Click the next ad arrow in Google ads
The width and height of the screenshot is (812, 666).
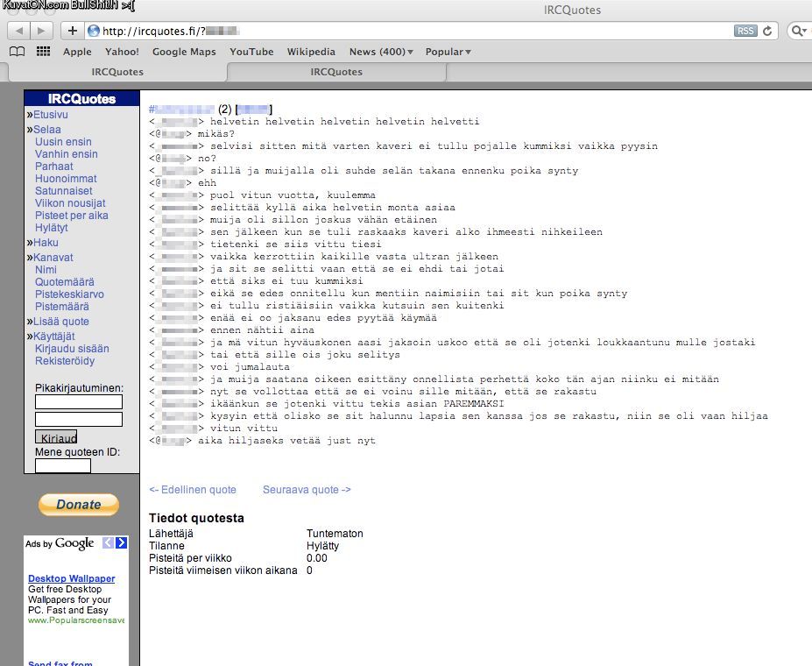click(122, 543)
